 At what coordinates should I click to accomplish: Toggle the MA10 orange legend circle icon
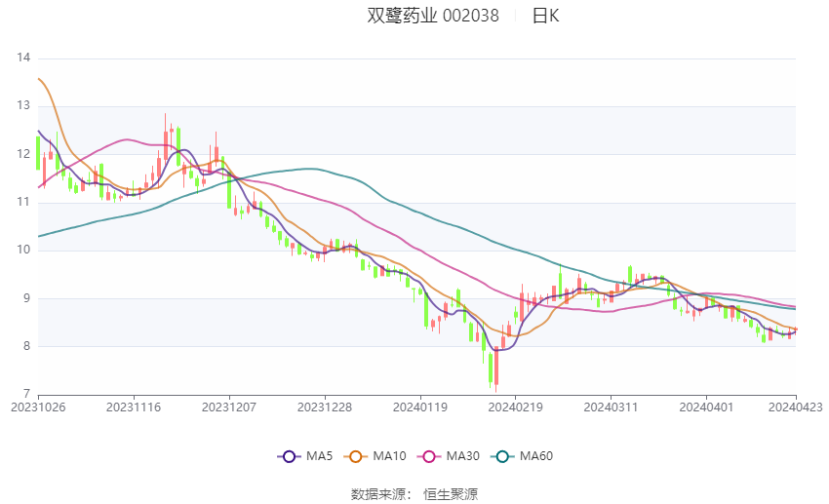pos(356,456)
